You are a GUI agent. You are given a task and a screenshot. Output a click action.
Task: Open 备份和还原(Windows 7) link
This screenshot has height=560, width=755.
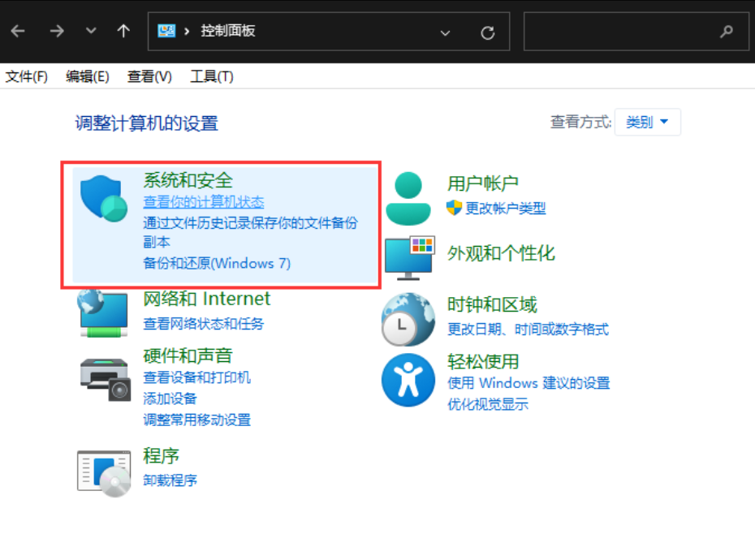coord(217,263)
